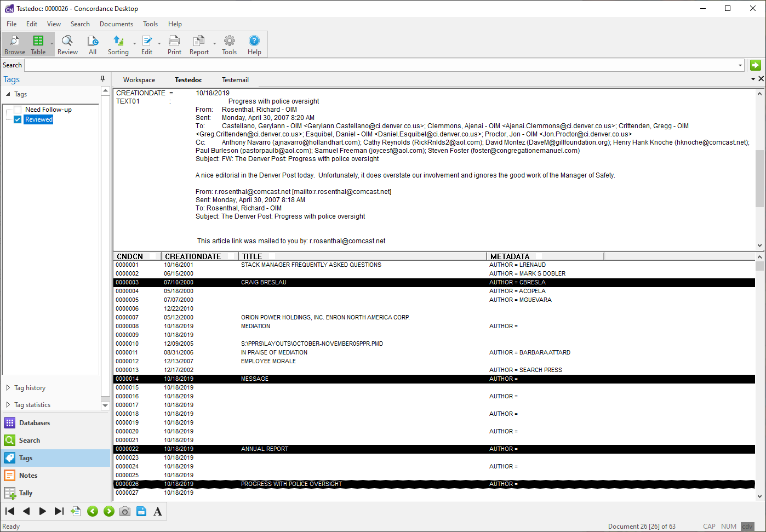The height and width of the screenshot is (532, 766).
Task: Click the Tags pane scroll down arrow
Action: tap(106, 405)
